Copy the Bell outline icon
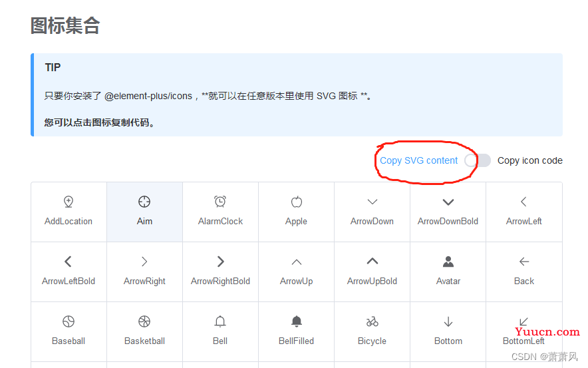Viewport: 588px width, 368px height. [x=220, y=321]
